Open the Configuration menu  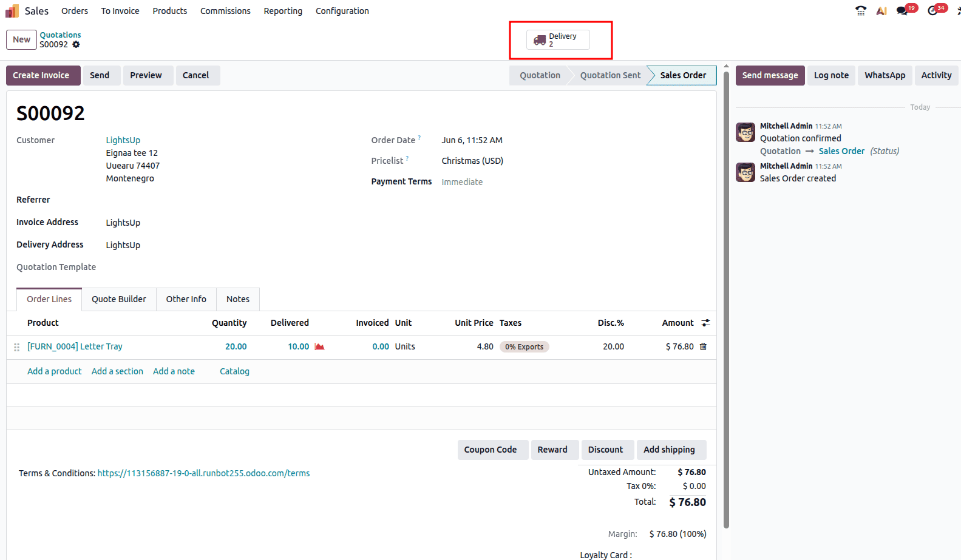pyautogui.click(x=342, y=11)
